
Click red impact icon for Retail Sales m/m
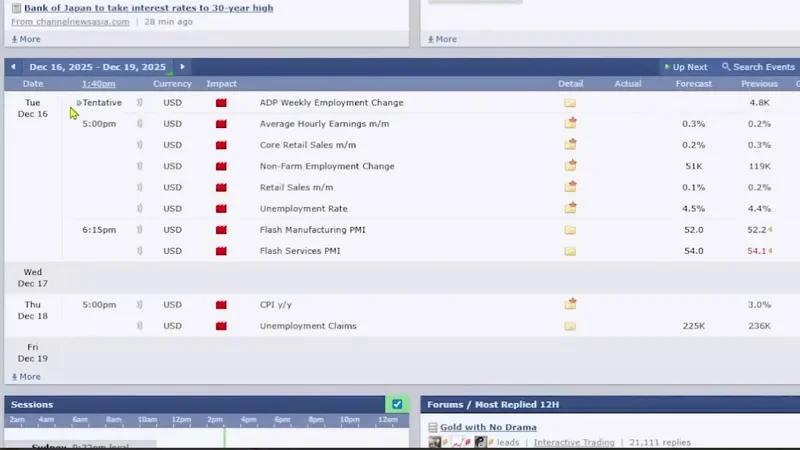click(221, 188)
